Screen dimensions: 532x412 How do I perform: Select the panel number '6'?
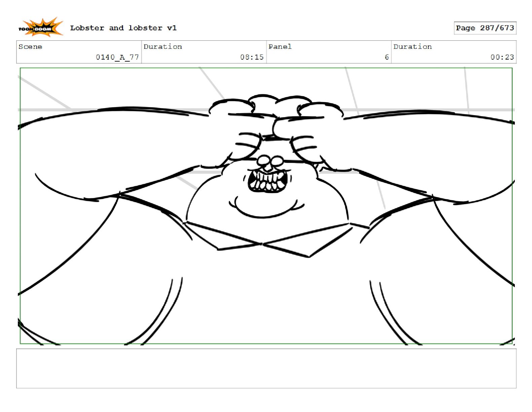(x=387, y=57)
